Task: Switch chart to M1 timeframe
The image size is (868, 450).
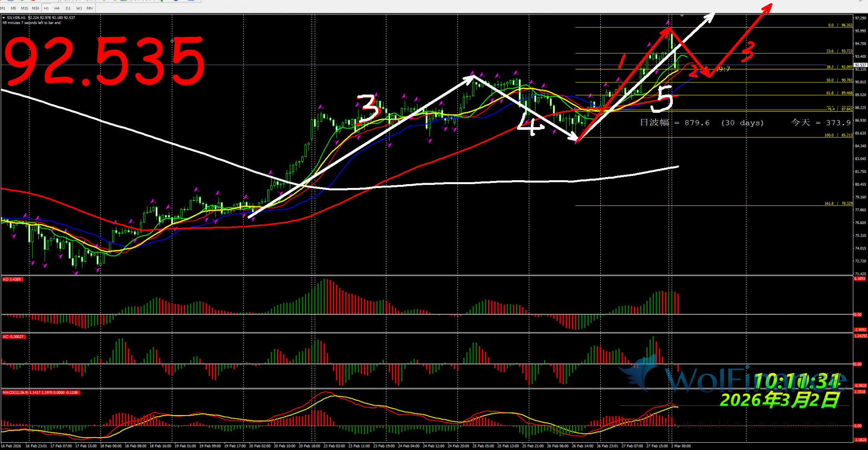Action: coord(3,8)
